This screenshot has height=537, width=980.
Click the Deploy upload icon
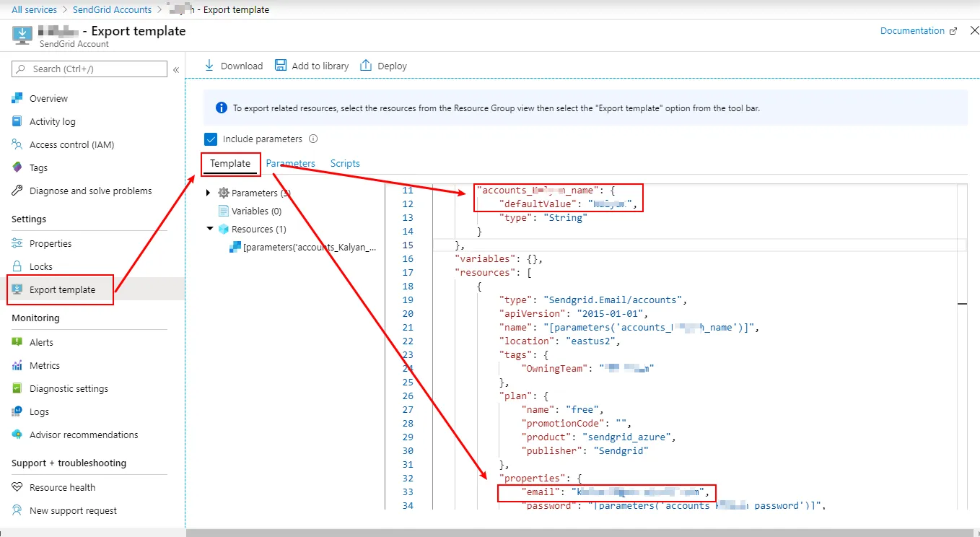coord(366,66)
